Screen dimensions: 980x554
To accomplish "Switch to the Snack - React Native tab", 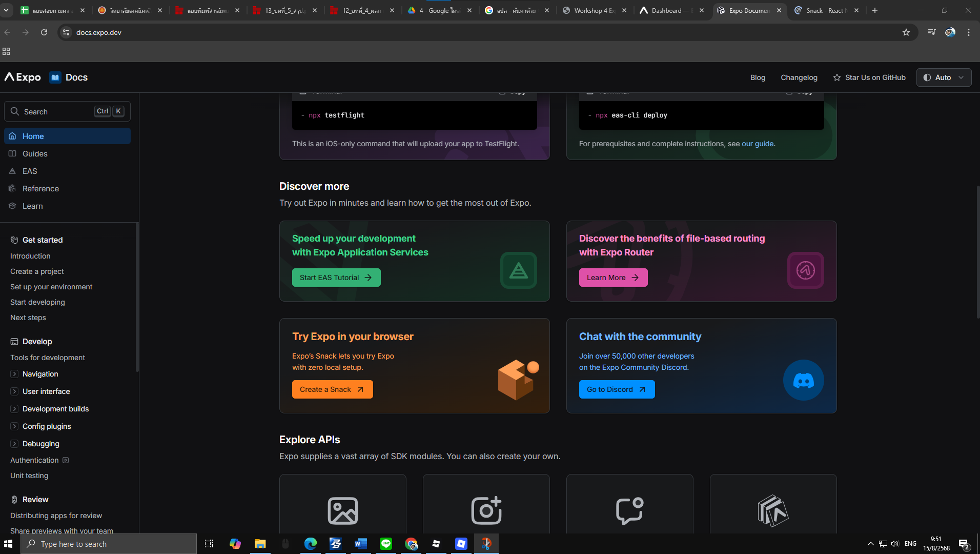I will tap(824, 10).
